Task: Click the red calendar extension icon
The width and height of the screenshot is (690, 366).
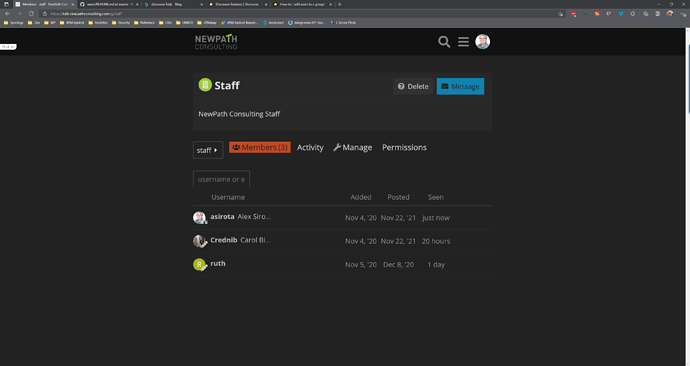Action: [573, 14]
